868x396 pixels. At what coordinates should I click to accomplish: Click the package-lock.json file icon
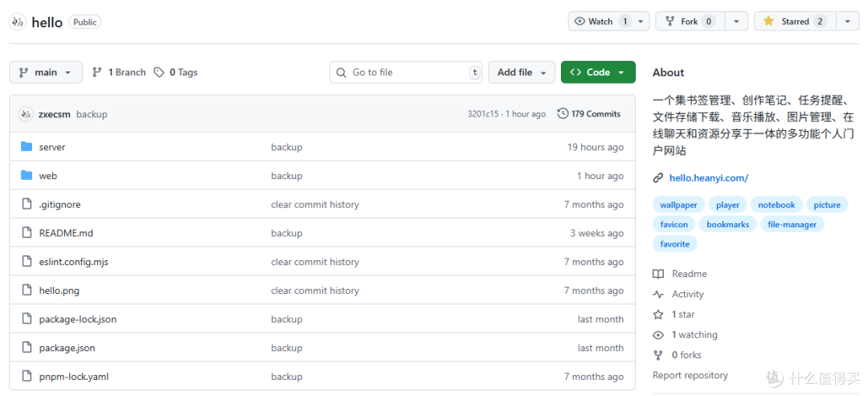tap(27, 319)
